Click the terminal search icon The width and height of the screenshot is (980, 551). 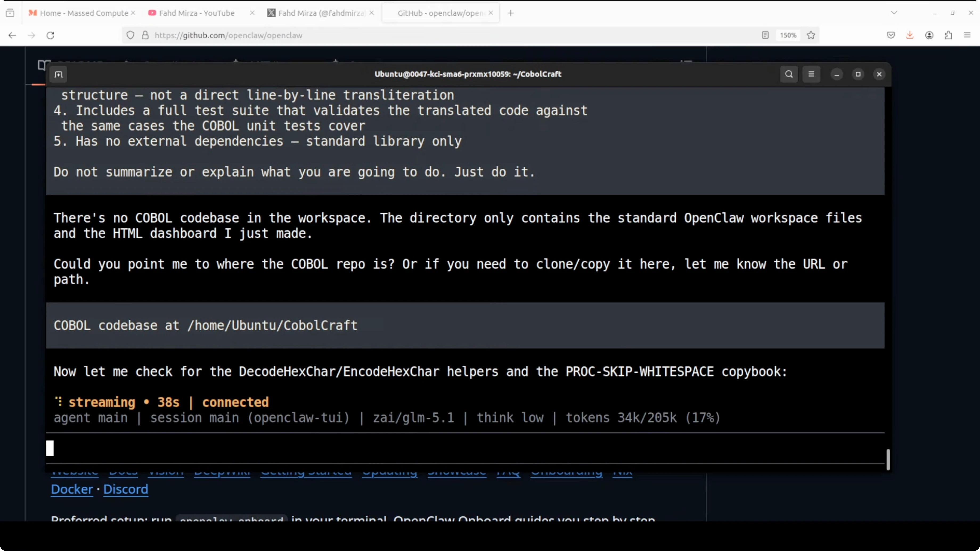coord(789,74)
